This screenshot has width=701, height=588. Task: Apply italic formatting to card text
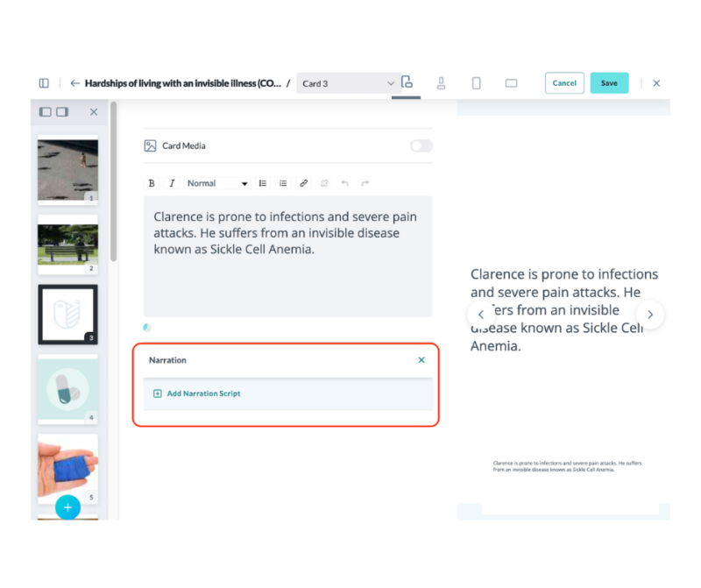[x=172, y=183]
